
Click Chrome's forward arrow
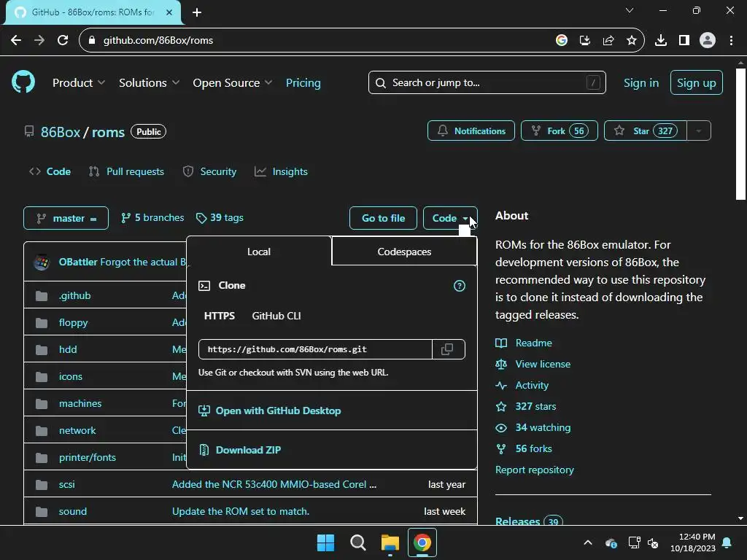(x=39, y=41)
